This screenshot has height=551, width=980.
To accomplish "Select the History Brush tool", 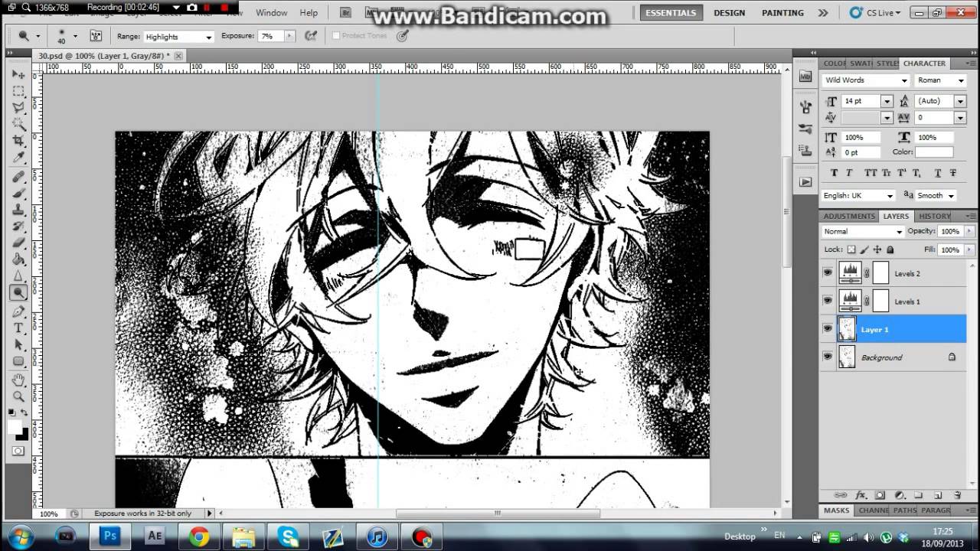I will (18, 227).
